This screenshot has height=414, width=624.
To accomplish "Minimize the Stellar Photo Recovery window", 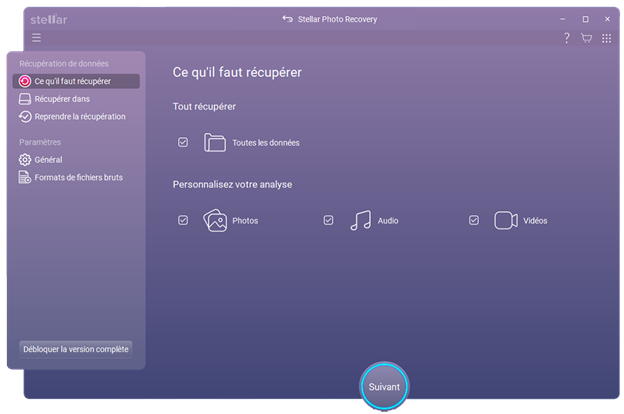I will tap(563, 19).
